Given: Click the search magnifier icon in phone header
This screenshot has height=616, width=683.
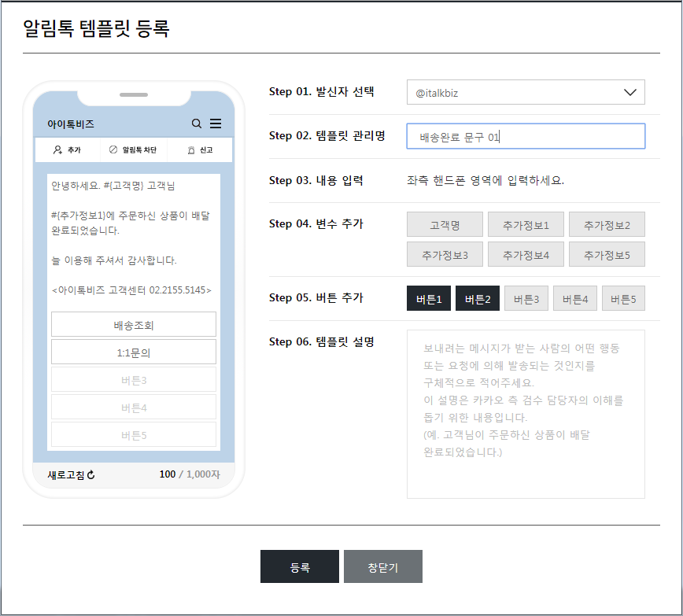Looking at the screenshot, I should click(197, 124).
